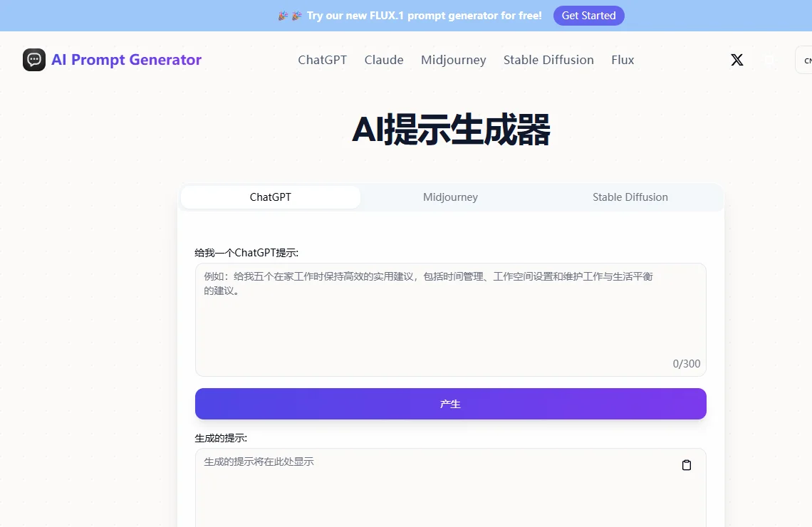Click the AI Prompt Generator title link
The width and height of the screenshot is (812, 527).
click(x=126, y=60)
